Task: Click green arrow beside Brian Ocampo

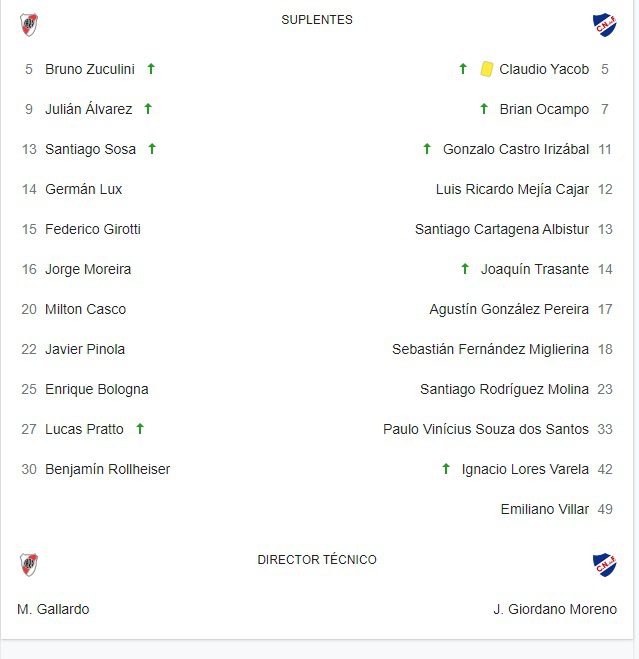Action: point(484,109)
